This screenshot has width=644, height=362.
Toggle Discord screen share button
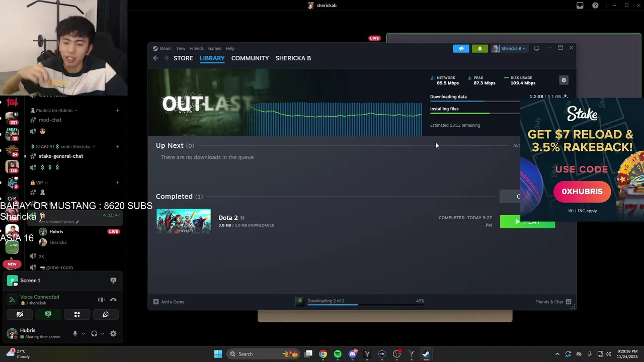(48, 314)
